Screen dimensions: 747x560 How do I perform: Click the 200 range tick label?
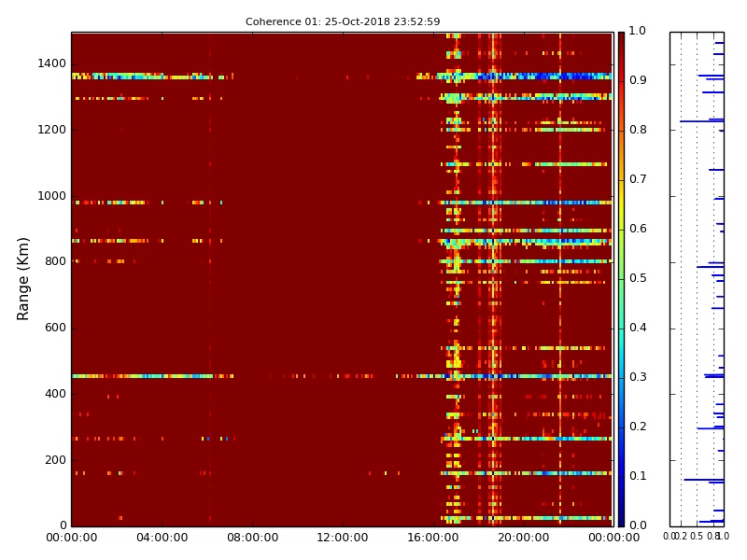(55, 460)
